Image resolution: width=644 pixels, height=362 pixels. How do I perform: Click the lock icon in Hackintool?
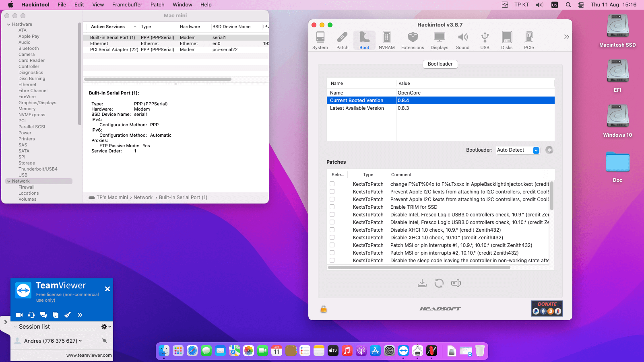(x=324, y=309)
